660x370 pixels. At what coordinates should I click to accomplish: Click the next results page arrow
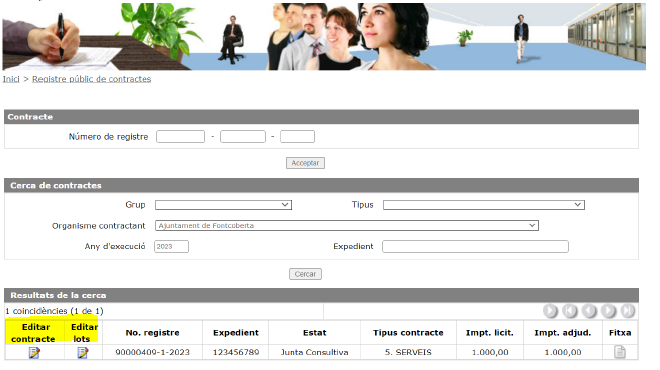coord(608,311)
